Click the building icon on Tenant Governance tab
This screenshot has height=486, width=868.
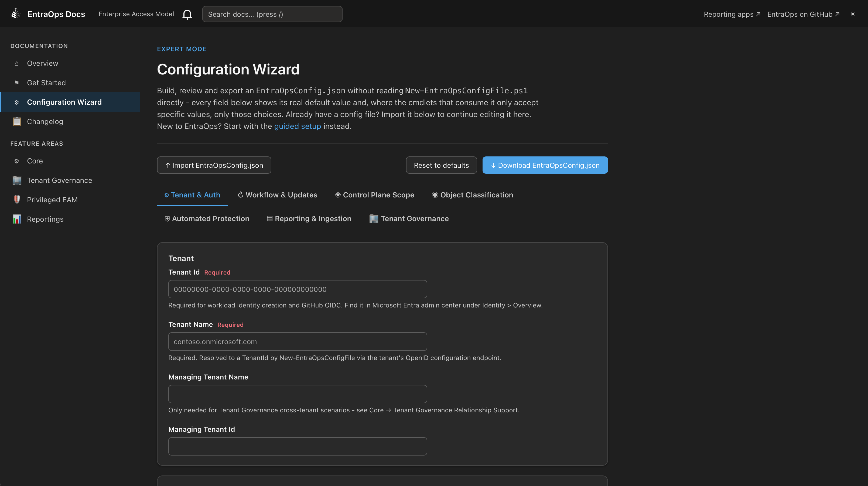pos(374,219)
